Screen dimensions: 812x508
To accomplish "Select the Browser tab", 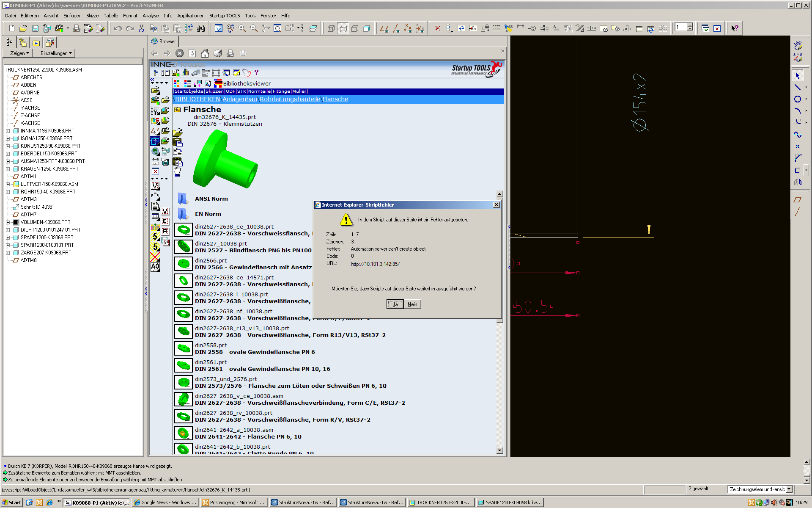I will (164, 41).
